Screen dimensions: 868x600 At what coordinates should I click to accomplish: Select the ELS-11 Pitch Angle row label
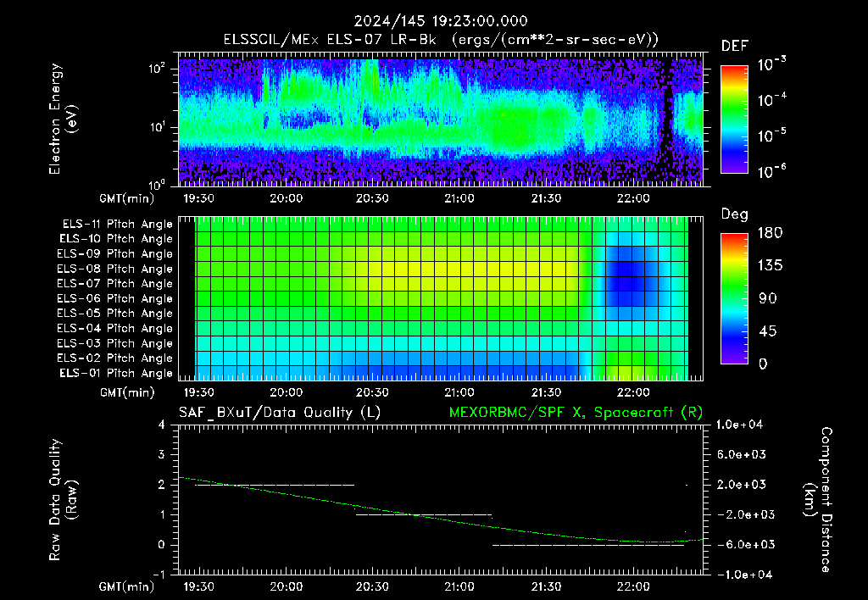117,225
